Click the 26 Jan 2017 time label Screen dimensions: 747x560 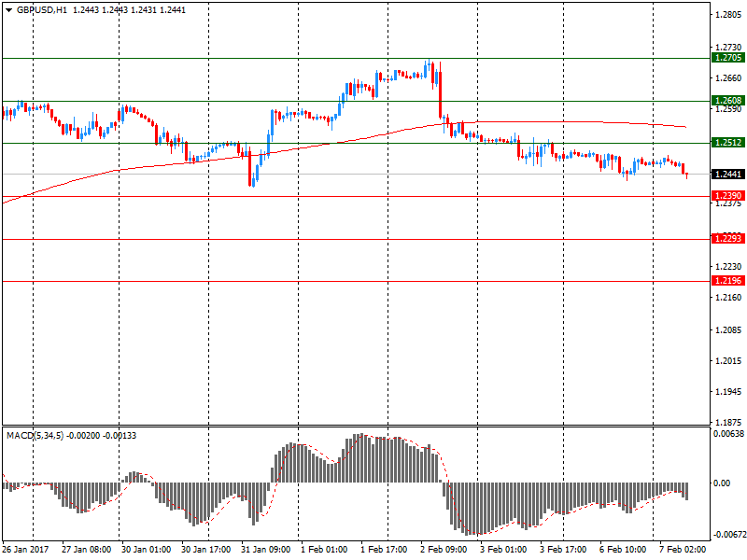(x=25, y=550)
